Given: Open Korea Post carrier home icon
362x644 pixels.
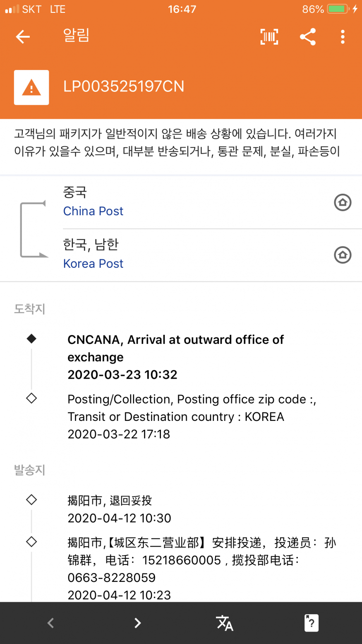Looking at the screenshot, I should point(343,255).
